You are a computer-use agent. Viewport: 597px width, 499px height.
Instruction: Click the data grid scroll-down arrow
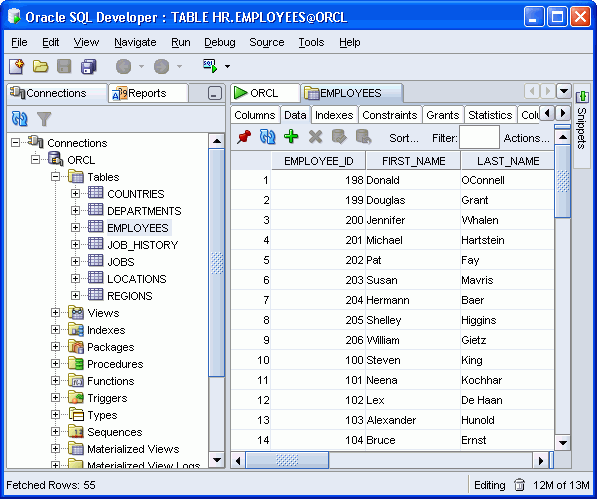[563, 443]
